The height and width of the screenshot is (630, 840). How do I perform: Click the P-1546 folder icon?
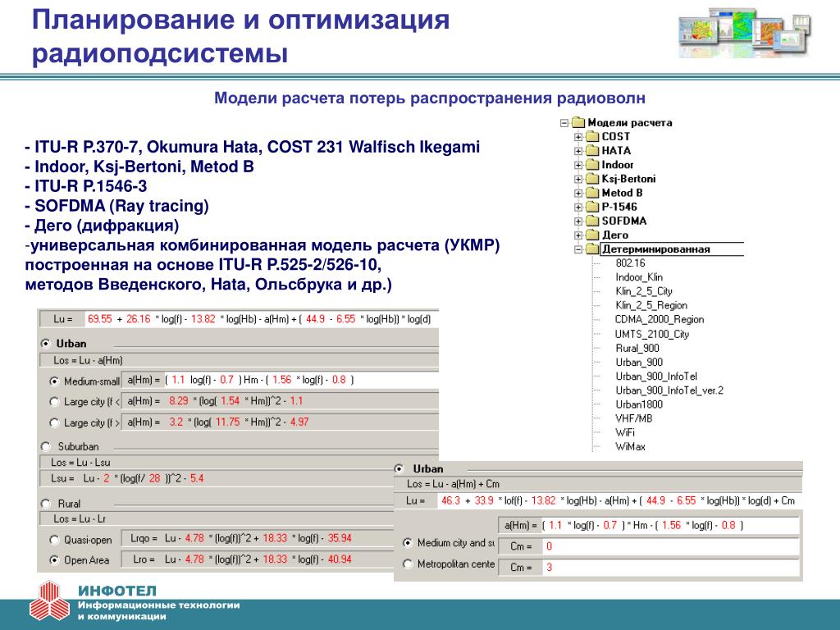(592, 207)
